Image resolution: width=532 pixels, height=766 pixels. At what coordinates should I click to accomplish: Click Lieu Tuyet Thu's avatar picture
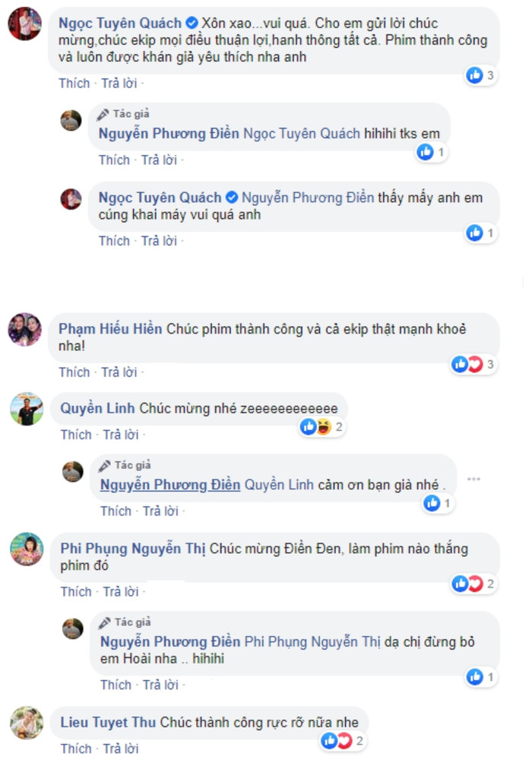pos(27,723)
